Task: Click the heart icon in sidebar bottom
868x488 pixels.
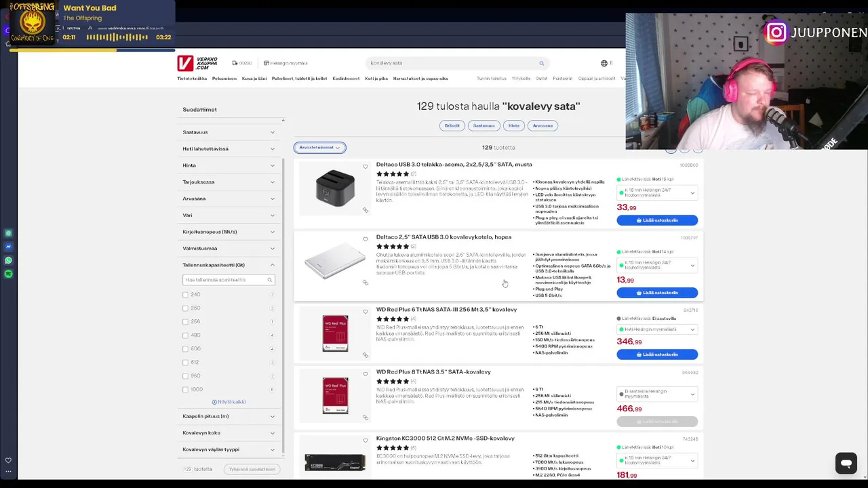Action: 8,460
